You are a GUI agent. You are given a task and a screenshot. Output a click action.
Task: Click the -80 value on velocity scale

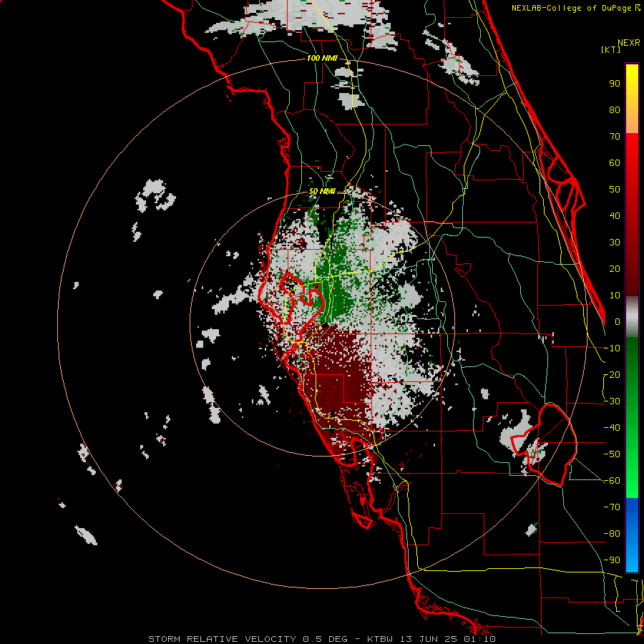point(612,534)
